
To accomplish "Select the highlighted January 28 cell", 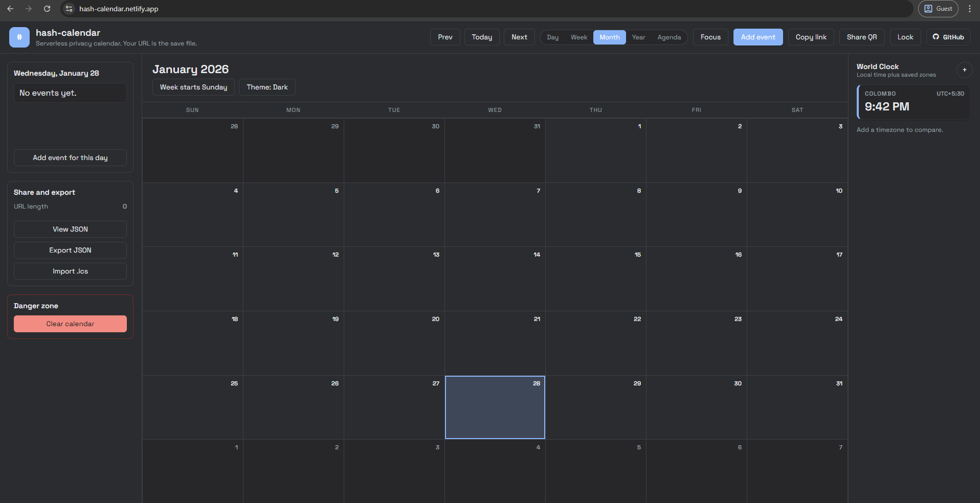I will pyautogui.click(x=495, y=407).
